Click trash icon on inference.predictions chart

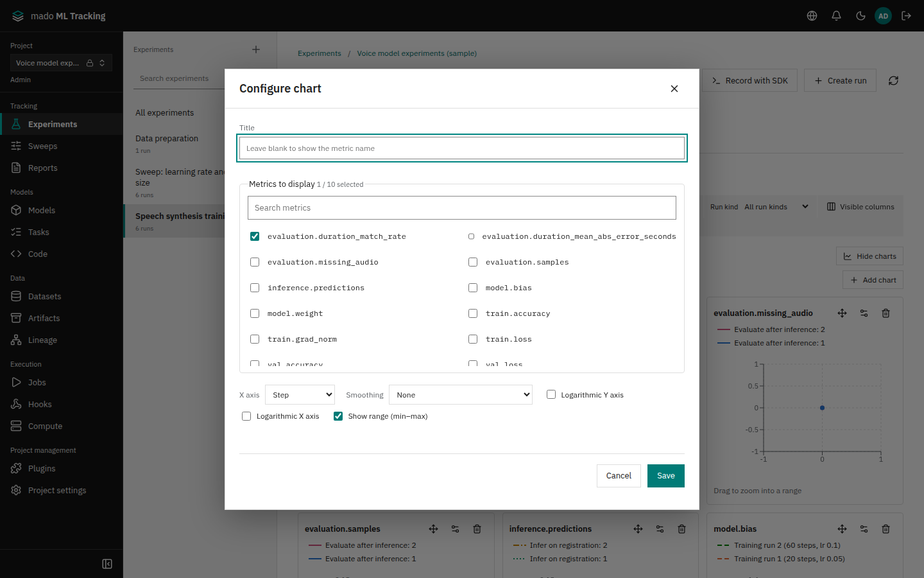681,529
